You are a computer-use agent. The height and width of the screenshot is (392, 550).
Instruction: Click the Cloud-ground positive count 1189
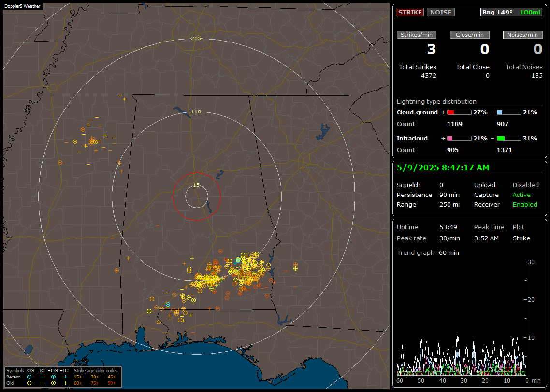(x=455, y=124)
